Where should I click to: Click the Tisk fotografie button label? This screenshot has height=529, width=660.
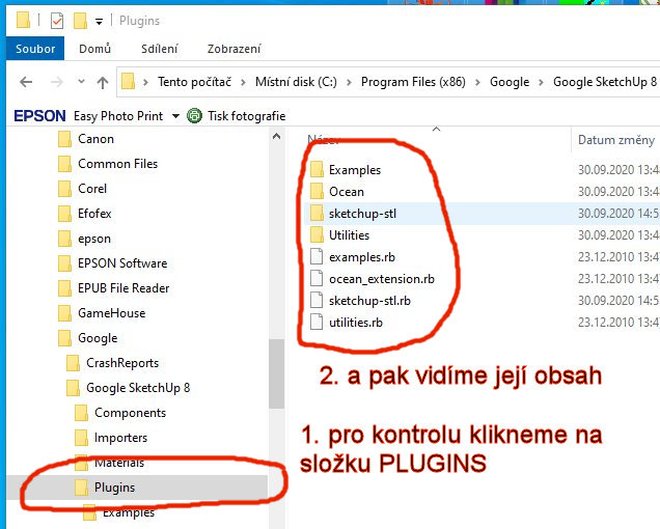click(x=247, y=116)
